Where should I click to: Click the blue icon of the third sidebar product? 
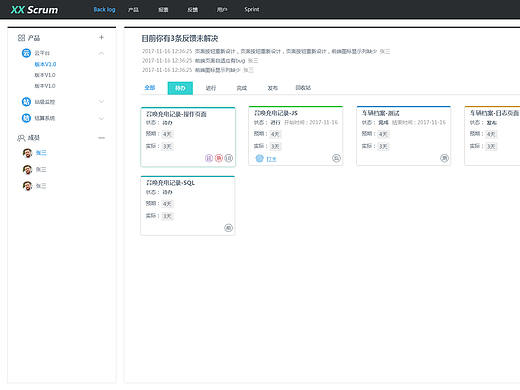(26, 118)
